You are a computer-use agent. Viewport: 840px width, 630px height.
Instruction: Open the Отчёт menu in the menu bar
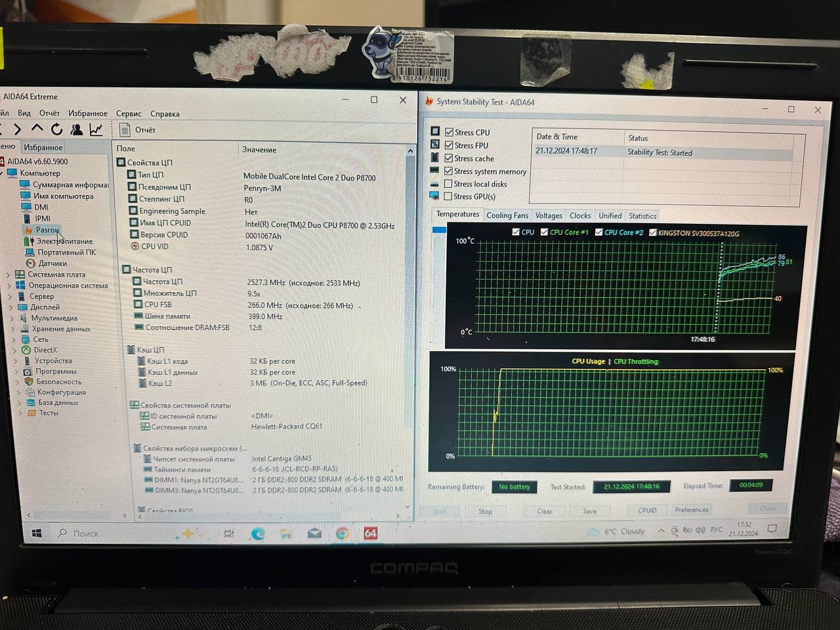tap(49, 113)
